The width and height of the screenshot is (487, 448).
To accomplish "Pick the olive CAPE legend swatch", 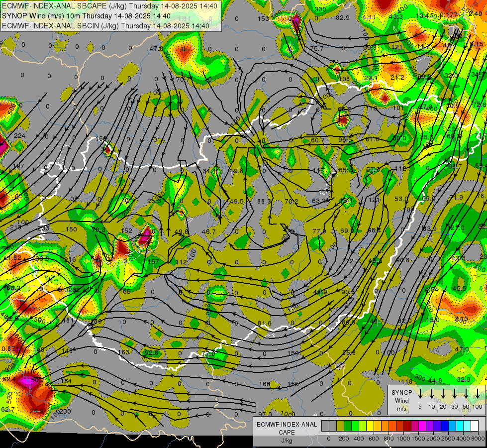I will [340, 426].
